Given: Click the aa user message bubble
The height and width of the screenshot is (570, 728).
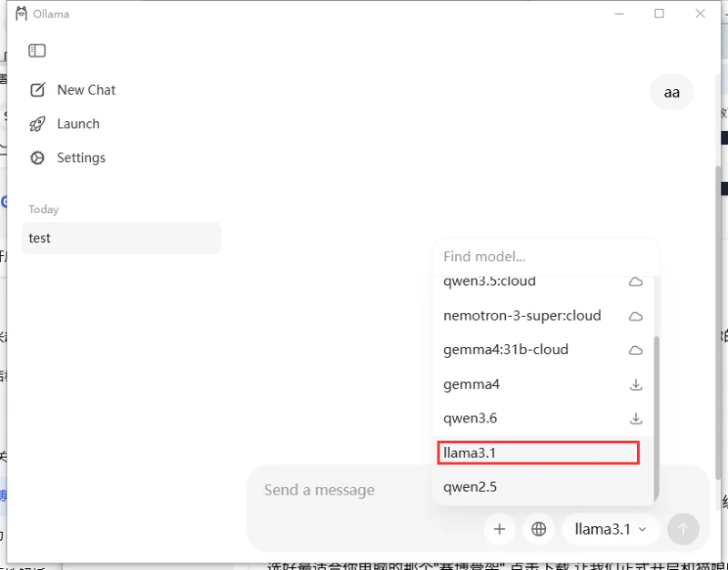Looking at the screenshot, I should click(672, 92).
